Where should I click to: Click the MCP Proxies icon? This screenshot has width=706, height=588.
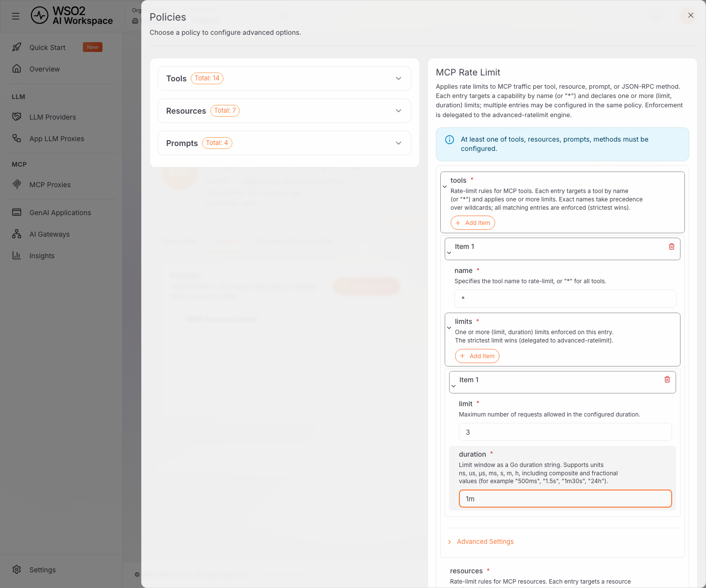point(17,184)
